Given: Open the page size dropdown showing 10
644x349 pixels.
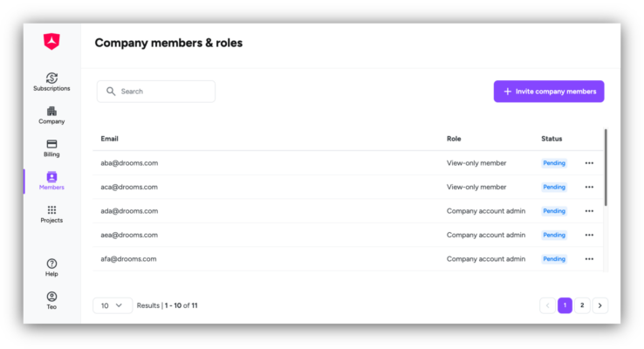Looking at the screenshot, I should (x=113, y=305).
